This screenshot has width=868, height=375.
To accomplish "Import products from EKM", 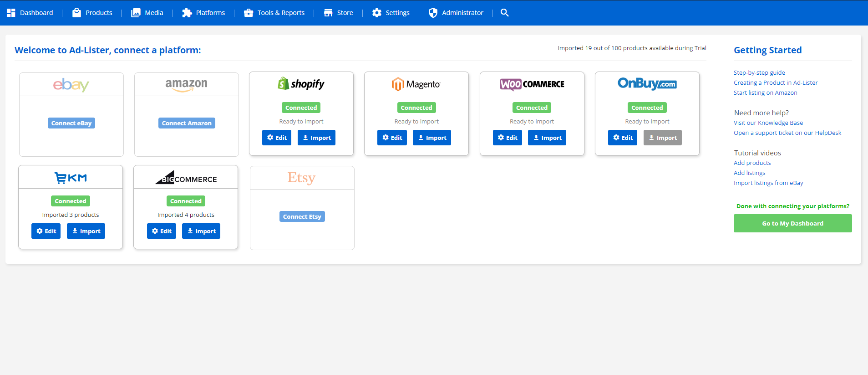I will coord(86,231).
